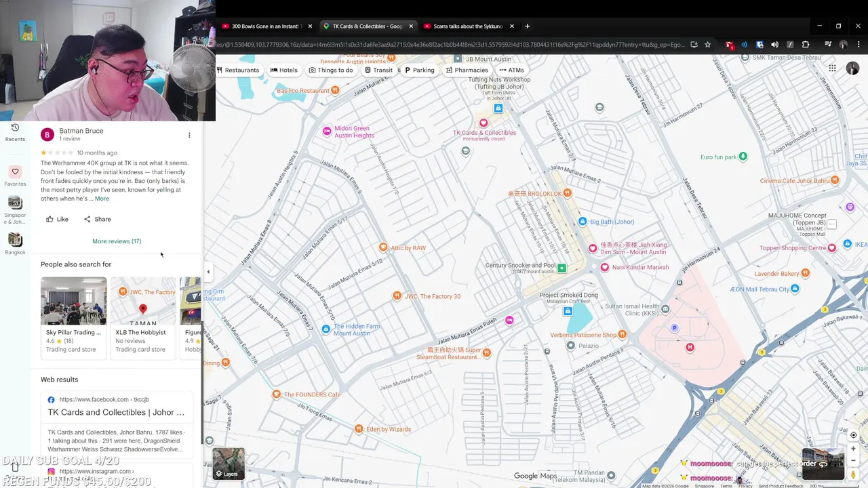868x488 pixels.
Task: Bookmark this page with the star icon
Action: (x=708, y=45)
